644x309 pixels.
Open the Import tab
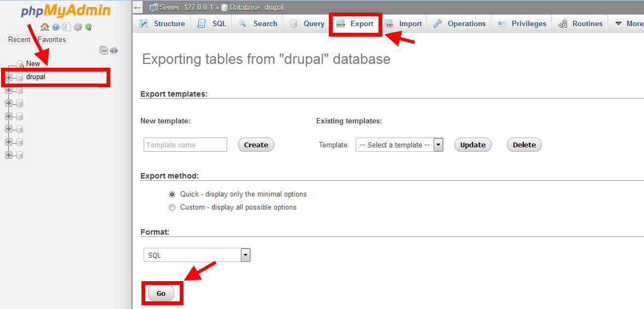tap(403, 23)
